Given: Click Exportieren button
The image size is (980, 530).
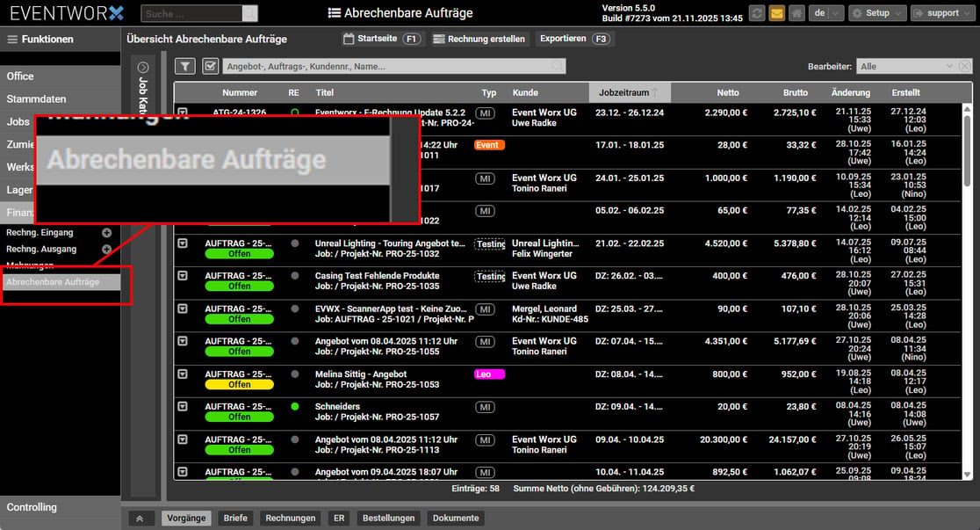Looking at the screenshot, I should [573, 39].
